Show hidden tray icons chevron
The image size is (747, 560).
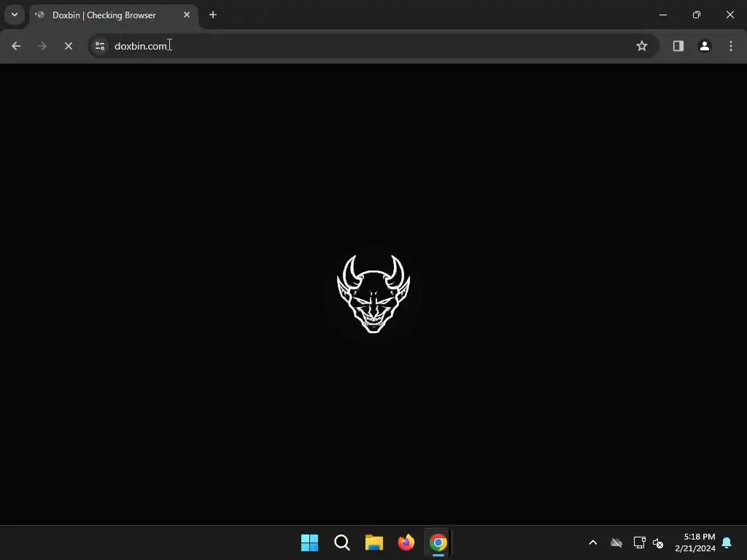(593, 542)
